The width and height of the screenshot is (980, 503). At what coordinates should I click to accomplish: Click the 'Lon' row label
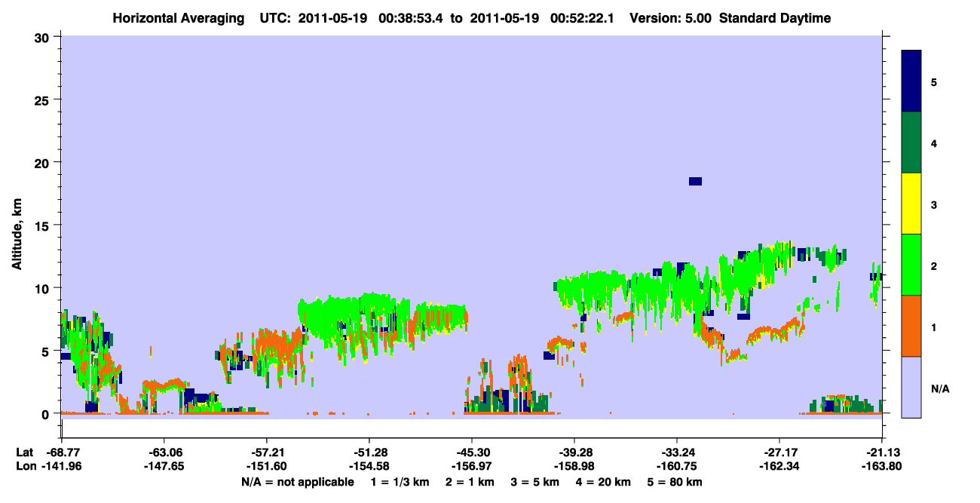(x=25, y=467)
